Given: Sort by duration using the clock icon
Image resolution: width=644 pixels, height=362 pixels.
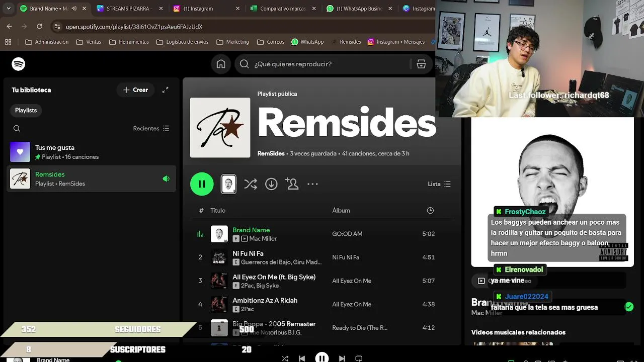Looking at the screenshot, I should coord(430,210).
